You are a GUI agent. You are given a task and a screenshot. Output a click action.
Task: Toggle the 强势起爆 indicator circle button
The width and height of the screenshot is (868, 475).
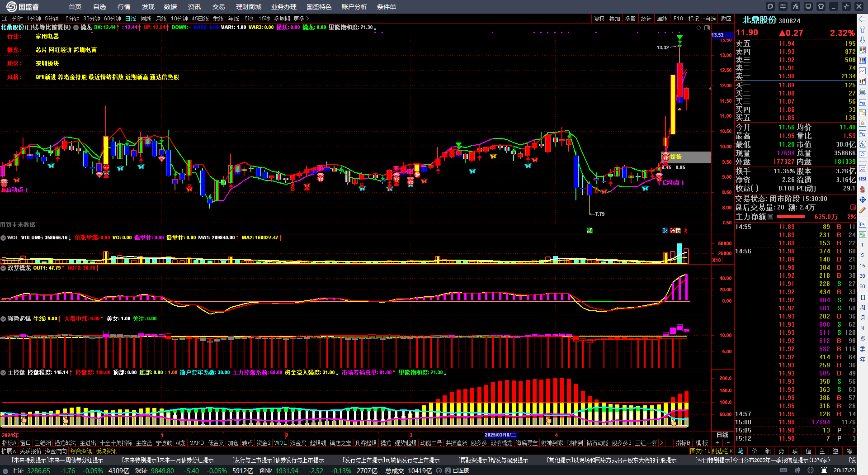(x=3, y=318)
